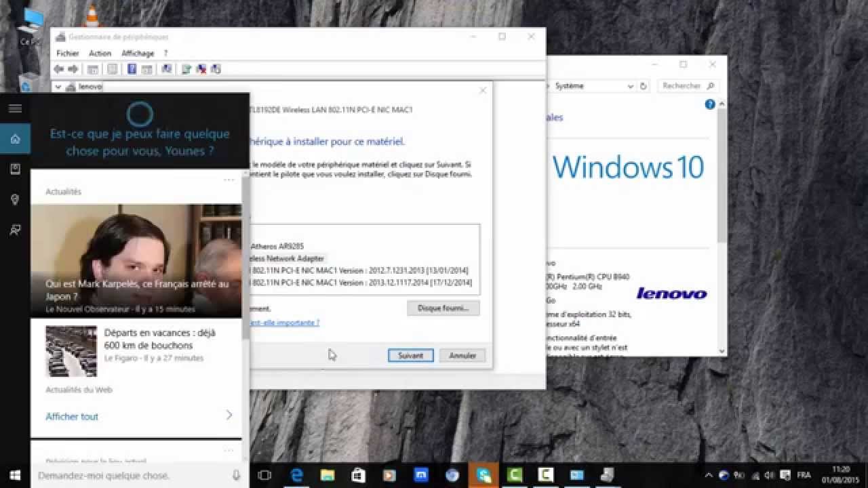Close the driver update dialog
This screenshot has height=488, width=868.
coord(482,90)
